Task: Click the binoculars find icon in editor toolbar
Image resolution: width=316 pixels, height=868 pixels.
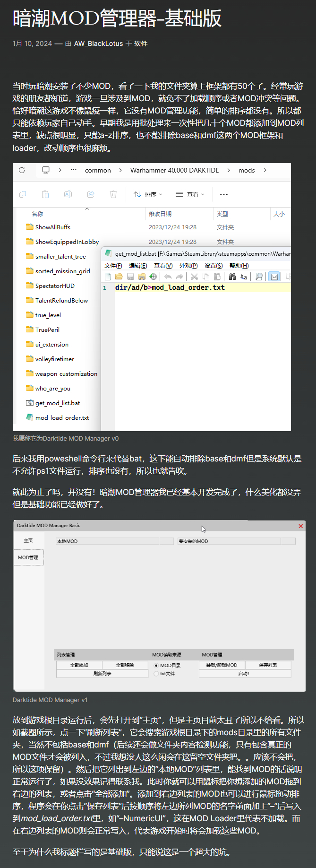Action: coord(232,277)
